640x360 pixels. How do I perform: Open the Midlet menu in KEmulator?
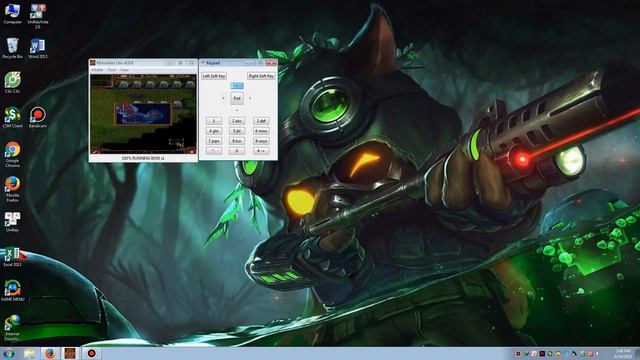[97, 70]
